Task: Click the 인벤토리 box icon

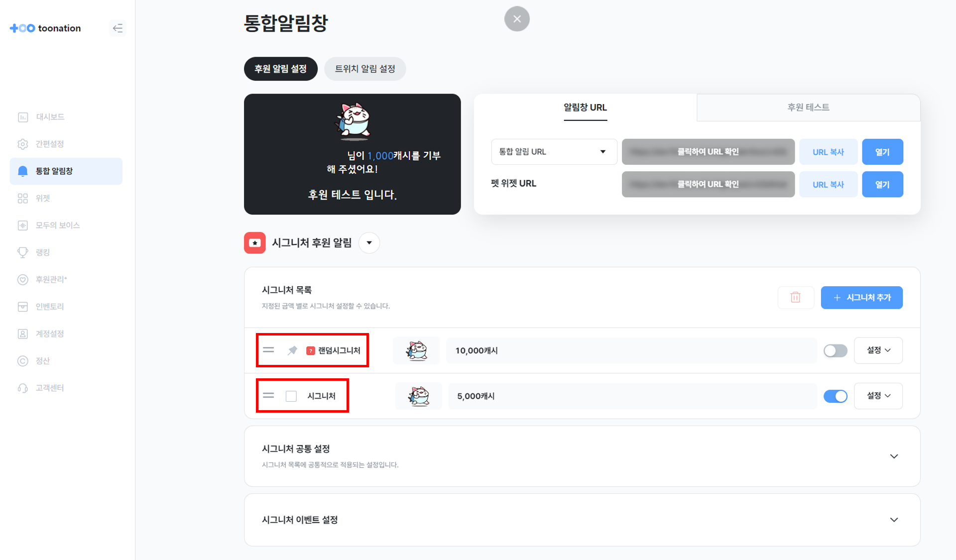Action: 23,307
